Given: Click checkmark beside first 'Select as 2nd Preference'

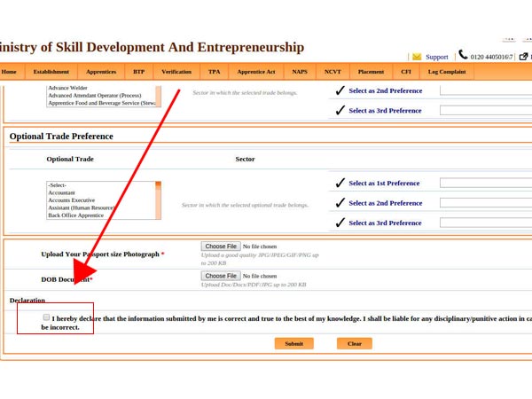Looking at the screenshot, I should [x=340, y=90].
